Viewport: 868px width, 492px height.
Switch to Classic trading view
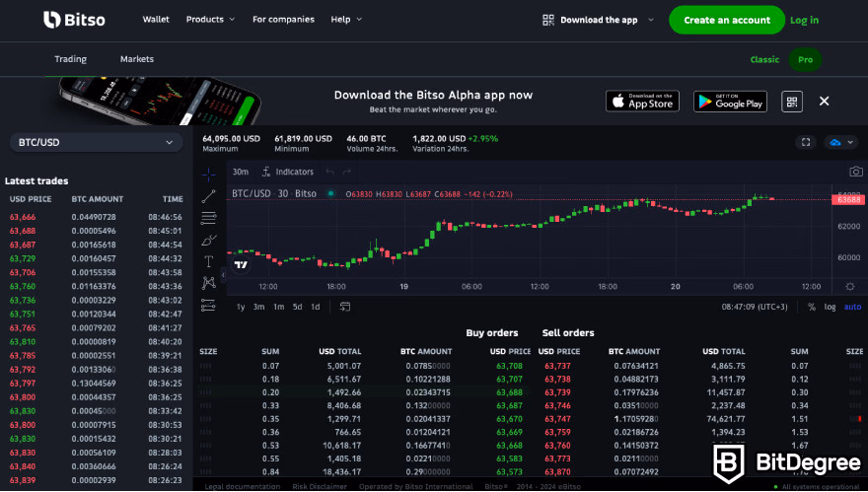click(x=764, y=59)
